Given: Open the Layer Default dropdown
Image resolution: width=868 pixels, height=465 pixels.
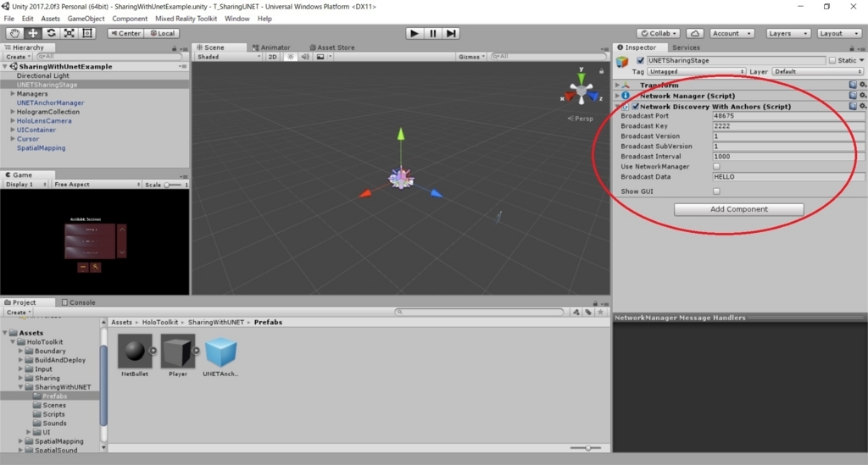Looking at the screenshot, I should pos(818,71).
